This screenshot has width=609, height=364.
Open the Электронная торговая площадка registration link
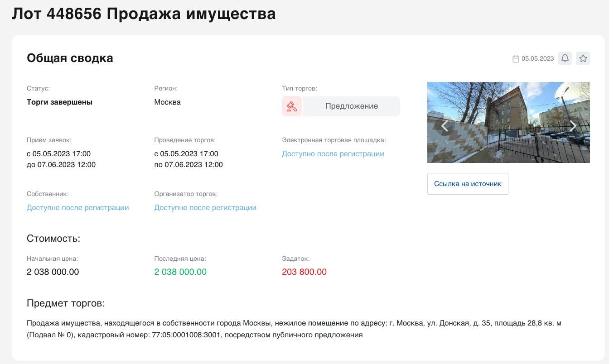click(333, 154)
